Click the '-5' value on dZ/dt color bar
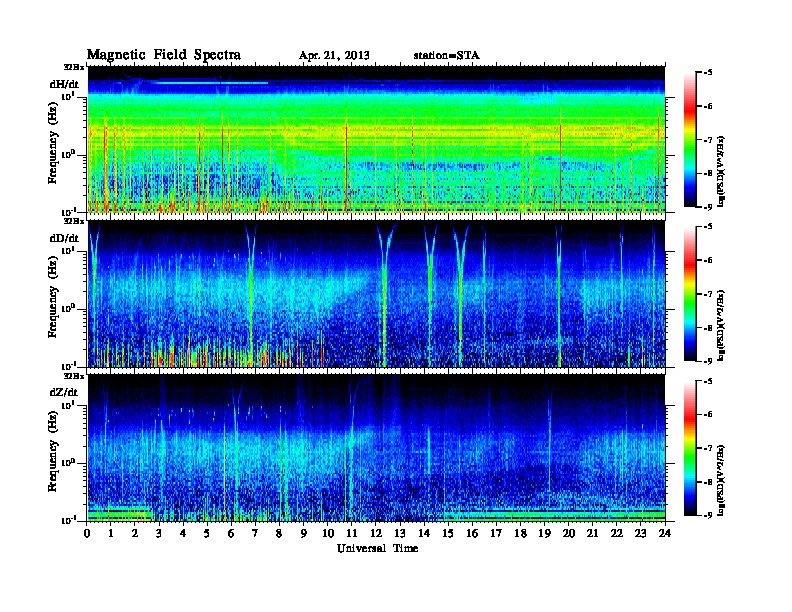 pyautogui.click(x=707, y=382)
